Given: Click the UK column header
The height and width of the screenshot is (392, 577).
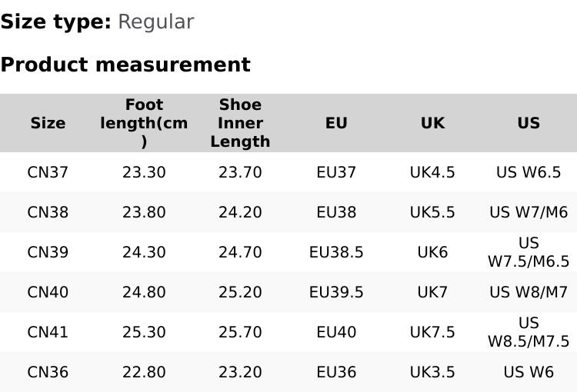Looking at the screenshot, I should click(432, 123).
